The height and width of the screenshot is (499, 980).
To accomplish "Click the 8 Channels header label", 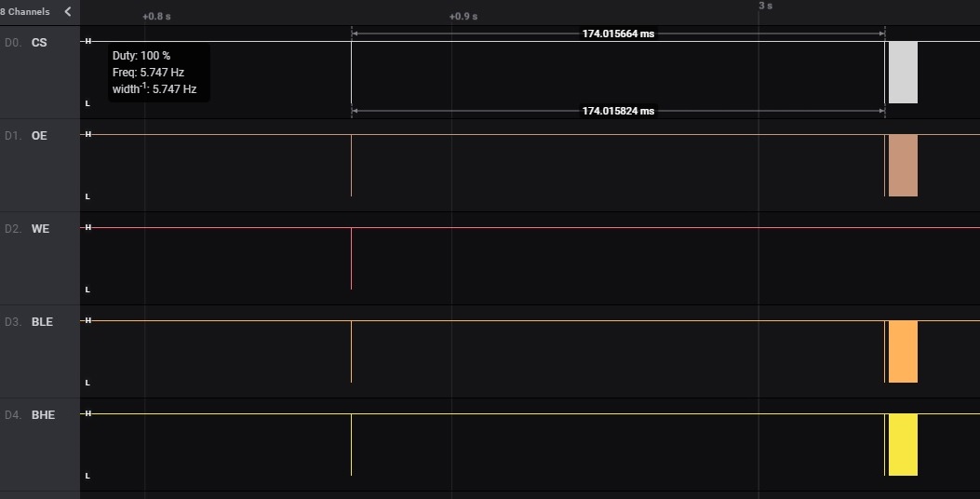I will [x=25, y=12].
